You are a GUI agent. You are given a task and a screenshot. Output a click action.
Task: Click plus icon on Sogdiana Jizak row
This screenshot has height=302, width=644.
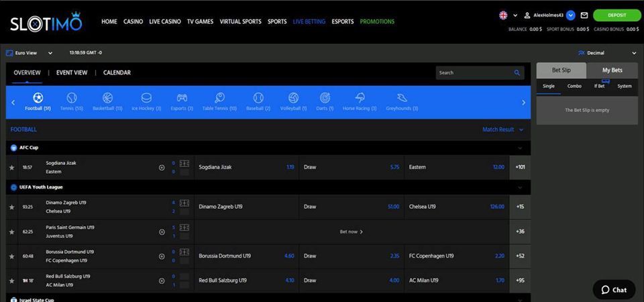click(x=162, y=168)
